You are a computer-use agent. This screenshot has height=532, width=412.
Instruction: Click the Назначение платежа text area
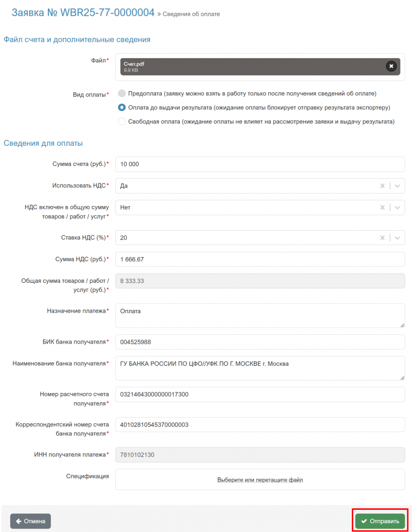[x=260, y=315]
